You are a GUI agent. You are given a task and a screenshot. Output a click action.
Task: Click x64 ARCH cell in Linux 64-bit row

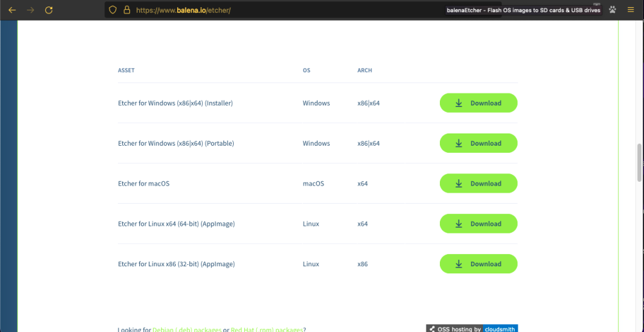[x=363, y=224]
